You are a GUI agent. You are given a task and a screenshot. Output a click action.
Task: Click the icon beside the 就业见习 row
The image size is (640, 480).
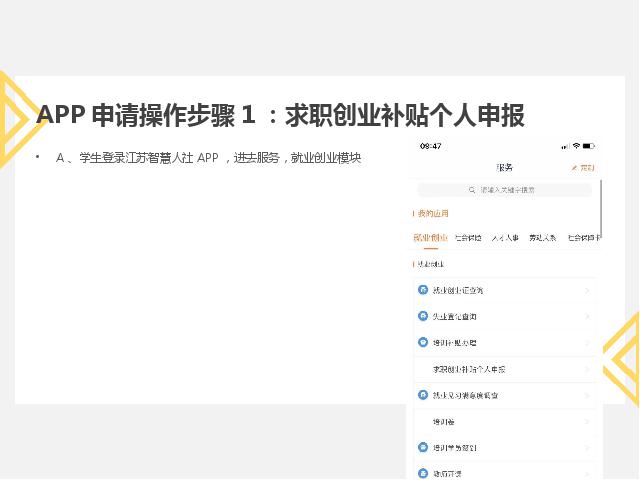coord(423,395)
